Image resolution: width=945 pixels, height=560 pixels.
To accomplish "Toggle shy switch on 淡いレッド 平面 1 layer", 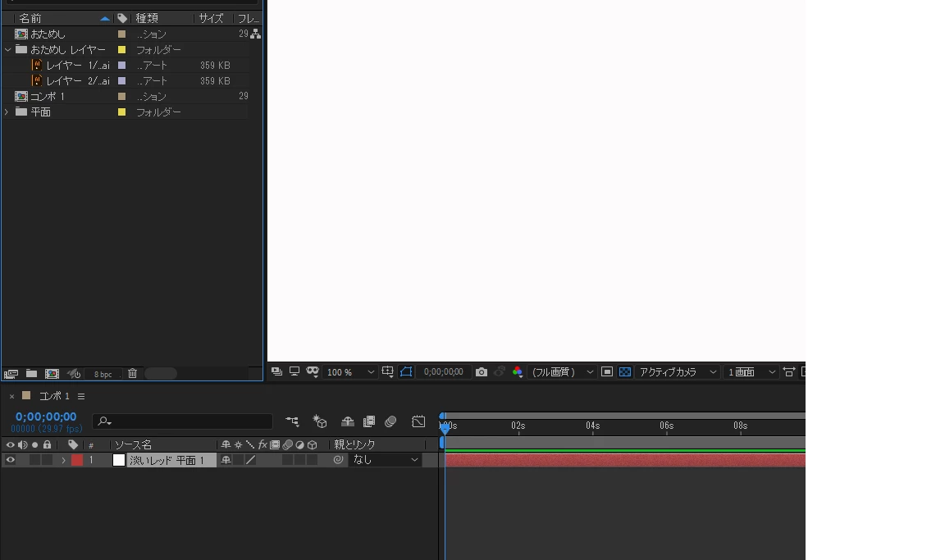I will click(226, 460).
